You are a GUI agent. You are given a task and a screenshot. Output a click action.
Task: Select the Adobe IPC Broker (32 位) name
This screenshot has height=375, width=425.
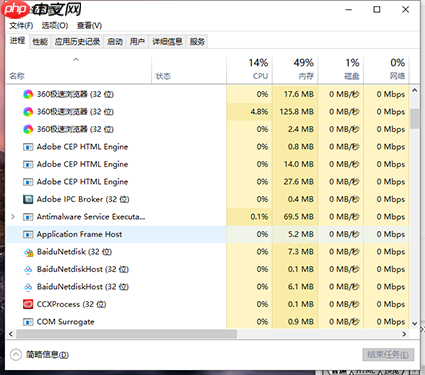[83, 199]
